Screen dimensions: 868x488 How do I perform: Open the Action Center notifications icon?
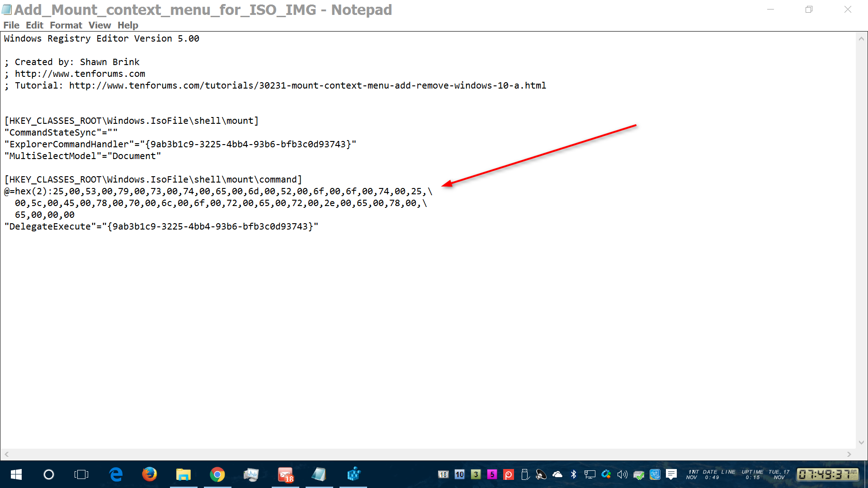pos(671,474)
